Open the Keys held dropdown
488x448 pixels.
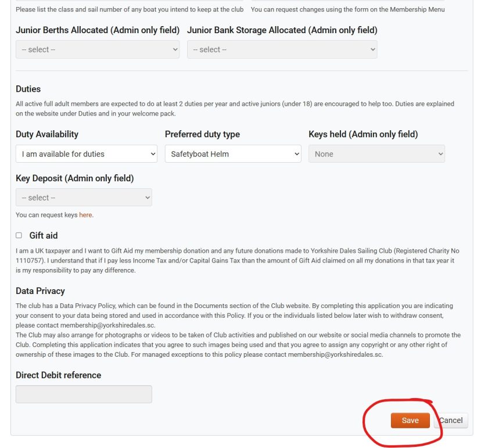pos(376,154)
